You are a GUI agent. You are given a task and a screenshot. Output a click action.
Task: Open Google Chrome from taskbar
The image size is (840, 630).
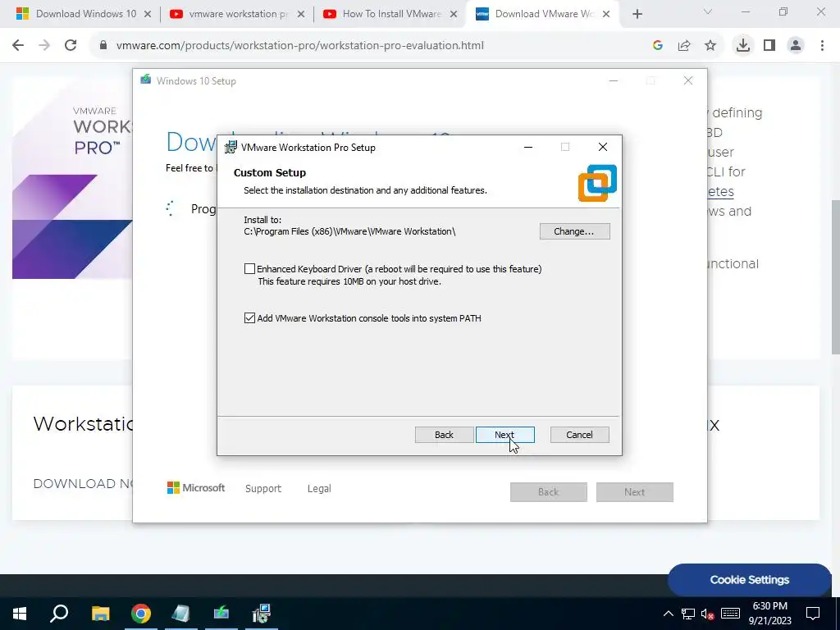coord(141,614)
